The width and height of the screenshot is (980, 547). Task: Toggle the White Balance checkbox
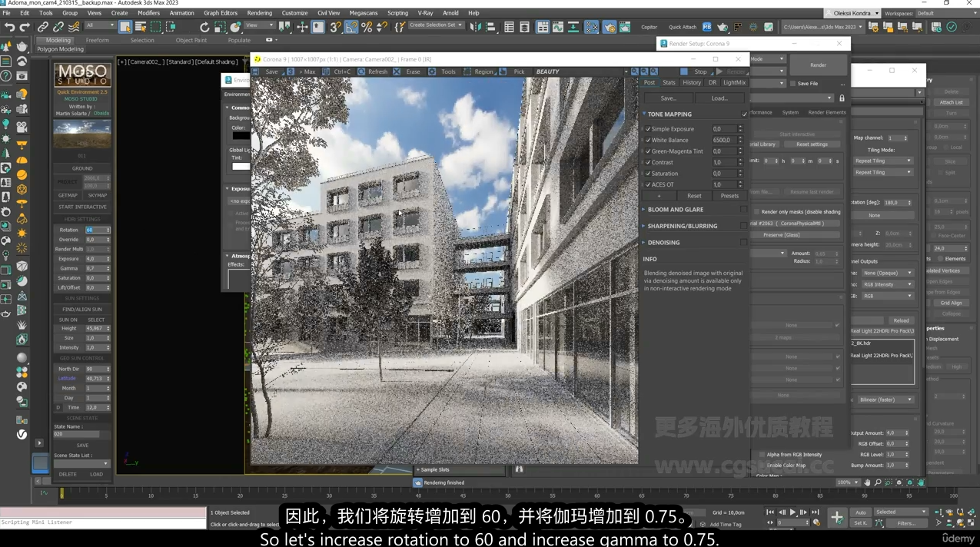pyautogui.click(x=648, y=140)
